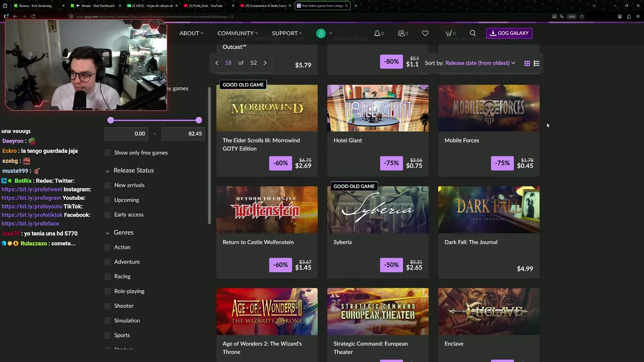The height and width of the screenshot is (362, 644).
Task: Check the Adventure genre filter
Action: coord(107,262)
